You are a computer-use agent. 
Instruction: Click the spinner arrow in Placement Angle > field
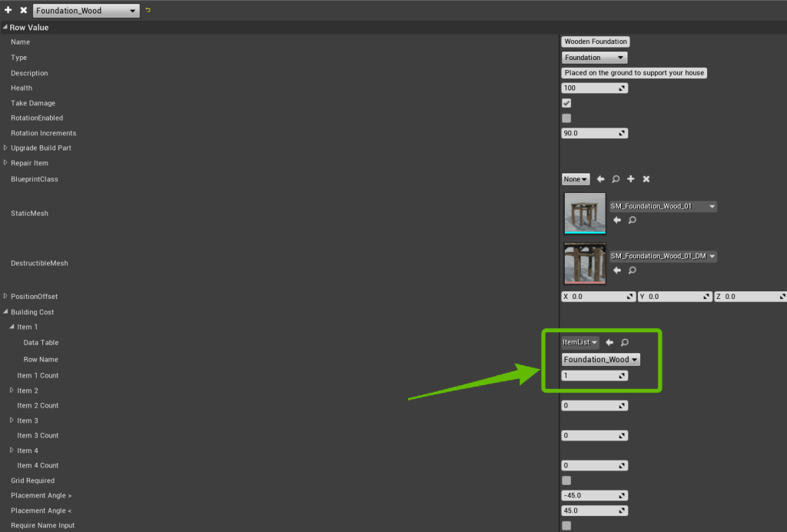coord(622,496)
